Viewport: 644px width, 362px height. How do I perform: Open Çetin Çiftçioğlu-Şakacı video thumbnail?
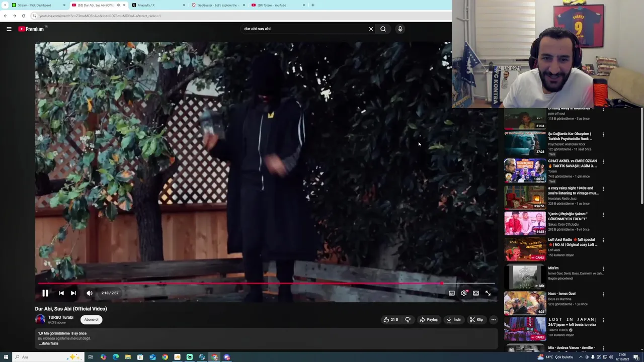pos(525,223)
